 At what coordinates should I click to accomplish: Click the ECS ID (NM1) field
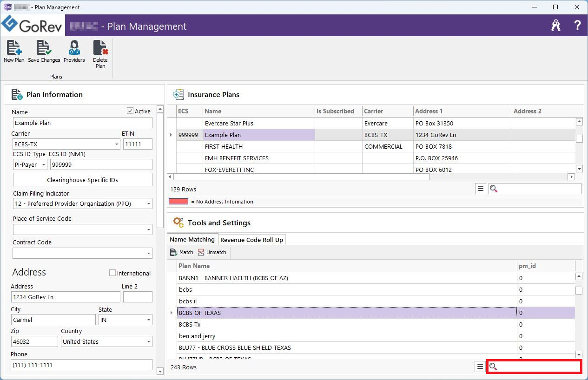pyautogui.click(x=101, y=164)
